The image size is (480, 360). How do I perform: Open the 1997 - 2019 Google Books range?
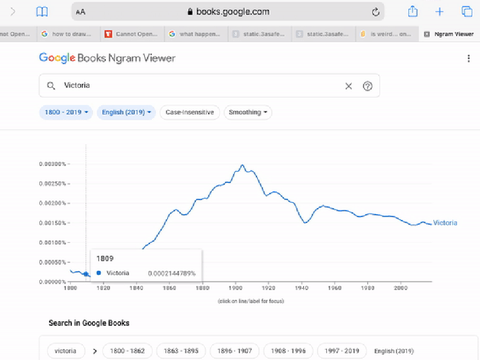point(342,351)
